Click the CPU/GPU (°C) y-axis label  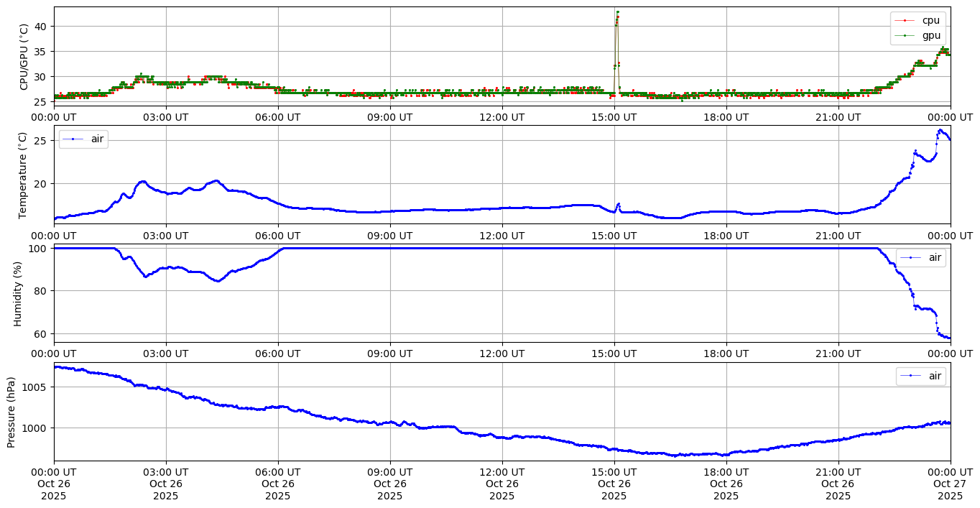[24, 57]
